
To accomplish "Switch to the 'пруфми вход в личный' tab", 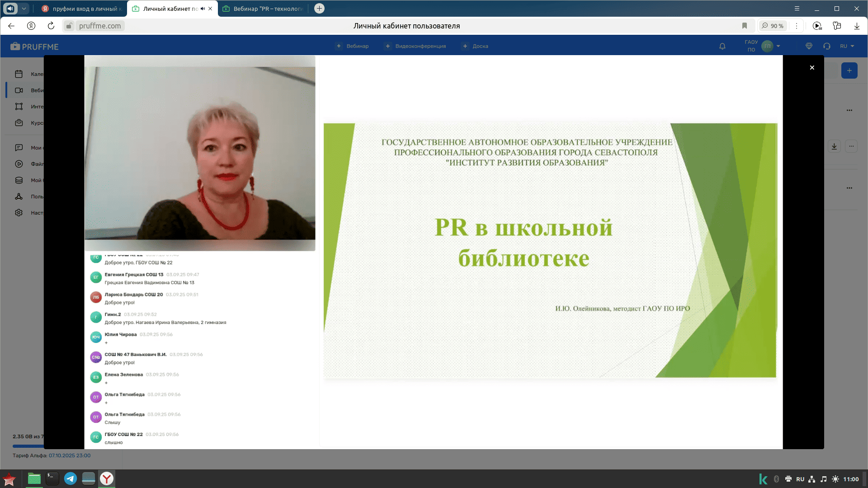I will click(82, 9).
